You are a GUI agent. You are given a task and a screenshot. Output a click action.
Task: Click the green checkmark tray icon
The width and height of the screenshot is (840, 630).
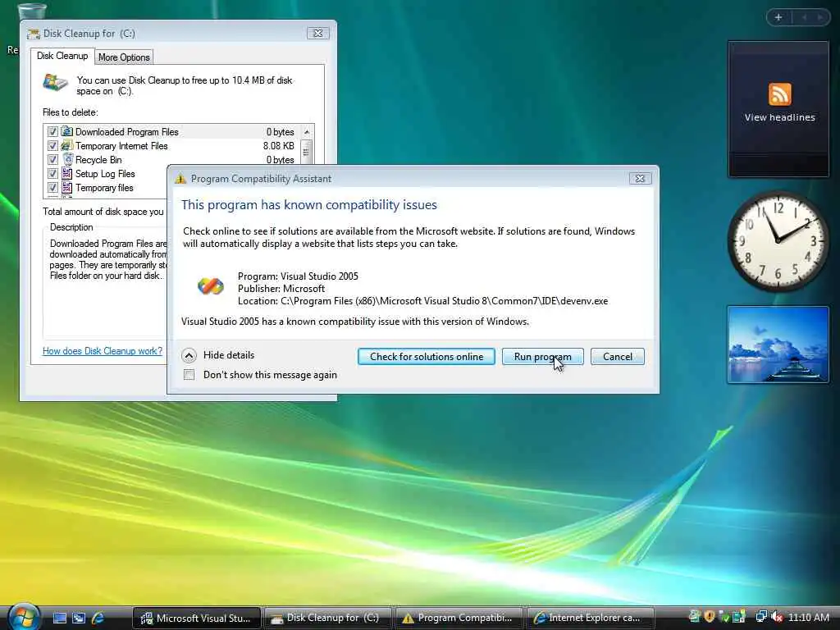click(x=724, y=617)
